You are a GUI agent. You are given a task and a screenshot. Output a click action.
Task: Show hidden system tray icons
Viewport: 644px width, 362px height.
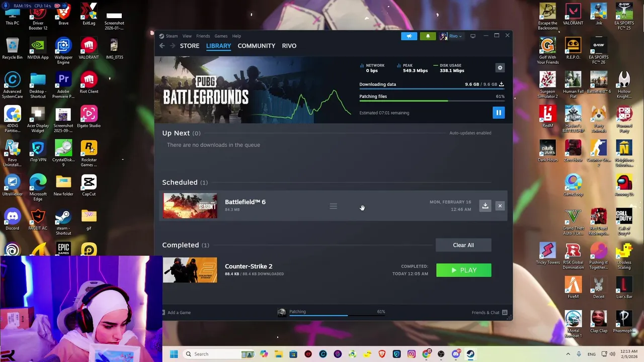569,354
